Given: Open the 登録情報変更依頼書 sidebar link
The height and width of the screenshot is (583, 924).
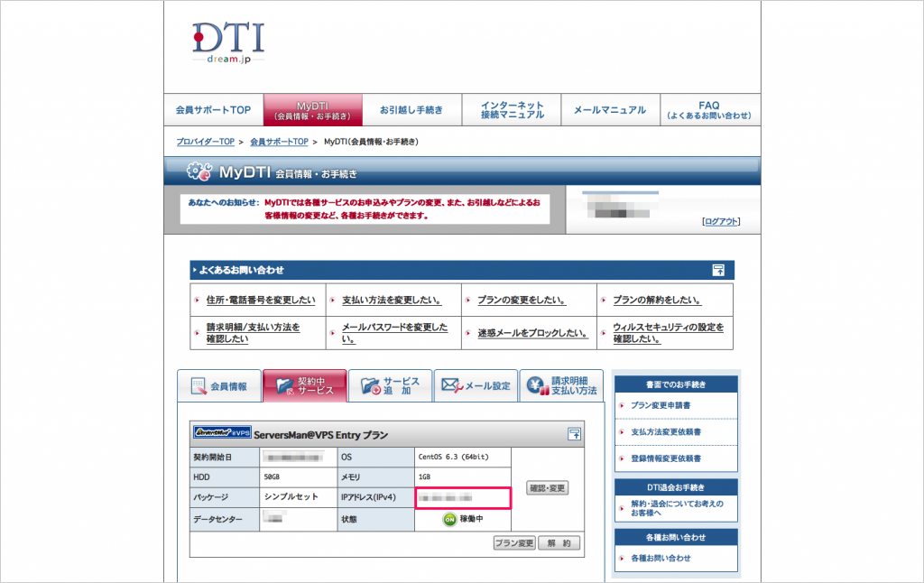Looking at the screenshot, I should point(666,458).
